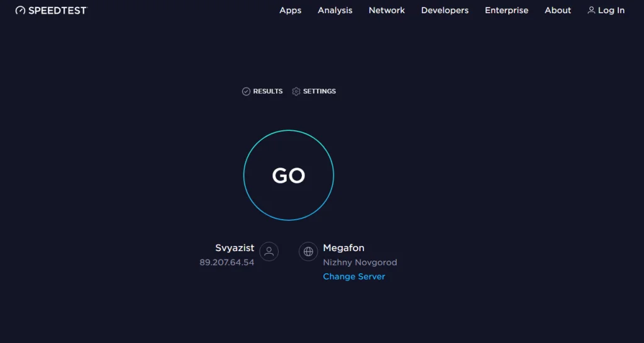The width and height of the screenshot is (644, 343).
Task: Open the Developers menu
Action: [x=445, y=10]
